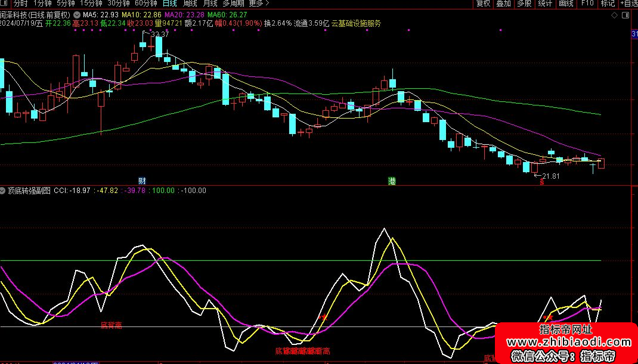Click the 云基础设施服务 sector link
The width and height of the screenshot is (638, 364).
[x=357, y=23]
